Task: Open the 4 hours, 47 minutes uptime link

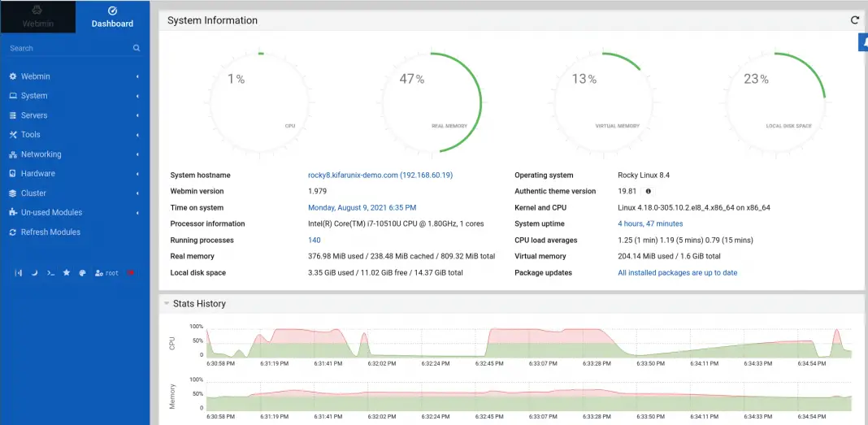Action: click(650, 223)
